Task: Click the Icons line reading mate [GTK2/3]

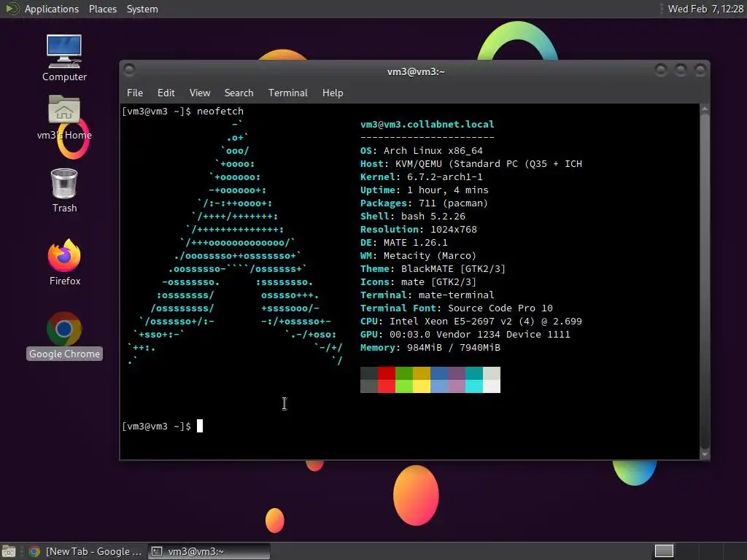Action: [418, 282]
